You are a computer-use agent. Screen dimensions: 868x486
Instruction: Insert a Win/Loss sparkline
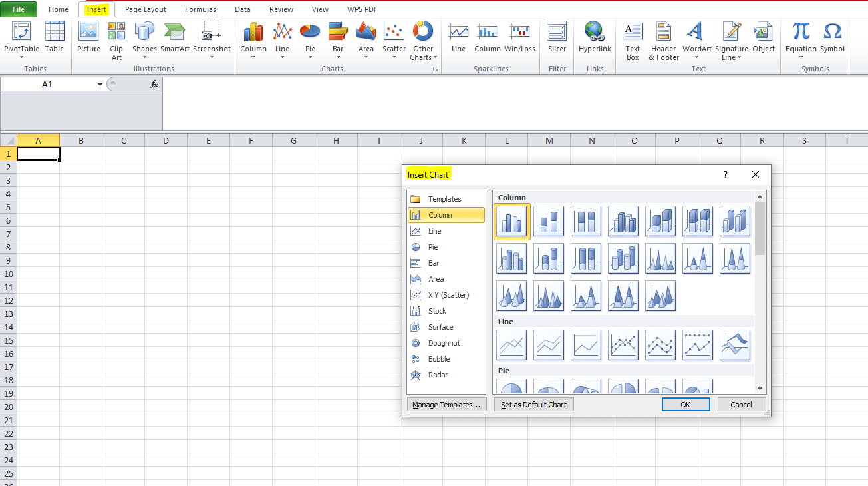click(x=519, y=37)
